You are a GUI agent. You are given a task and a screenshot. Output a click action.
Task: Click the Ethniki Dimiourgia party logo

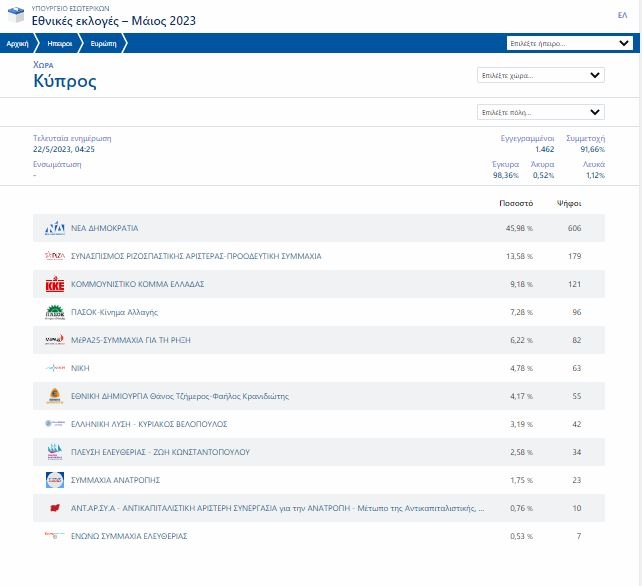[x=55, y=396]
